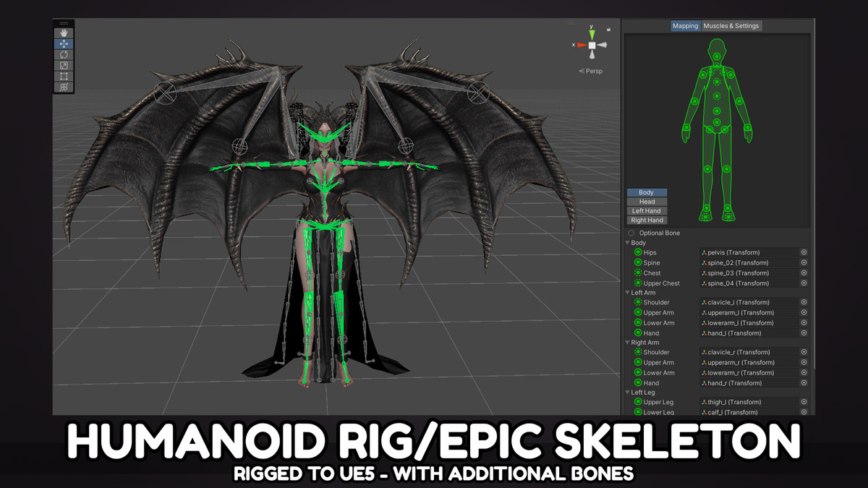Click the spine_03 (Transform) bone field
Screen dimensions: 868x488
748,273
